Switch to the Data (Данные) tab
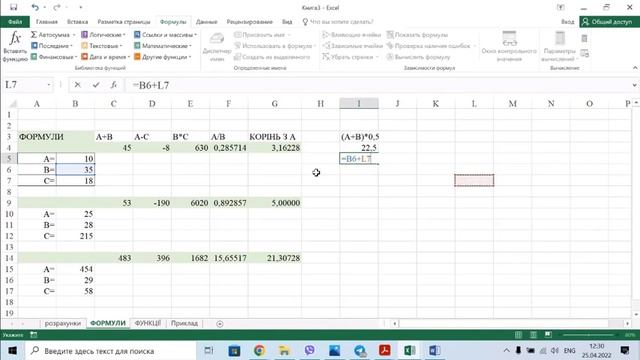Viewport: 640px width, 360px height. 207,22
